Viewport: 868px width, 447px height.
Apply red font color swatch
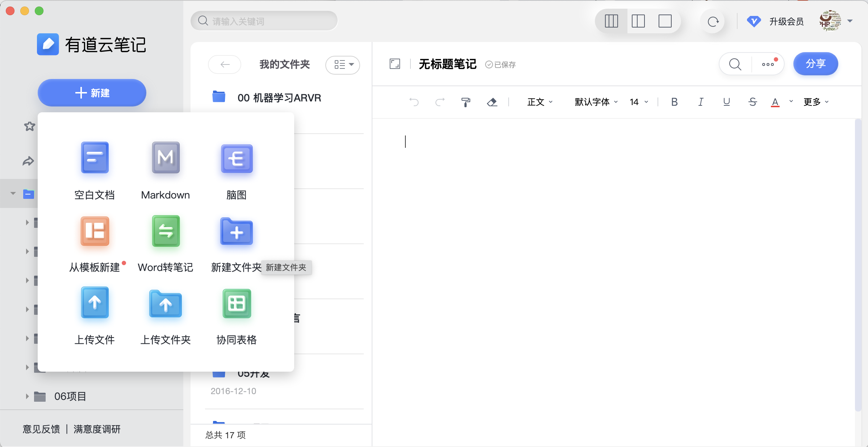click(775, 102)
